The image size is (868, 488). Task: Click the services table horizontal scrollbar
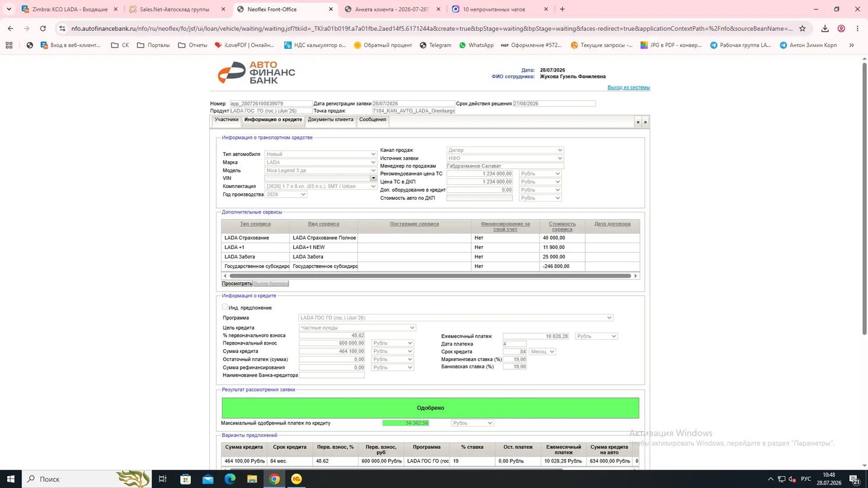430,276
